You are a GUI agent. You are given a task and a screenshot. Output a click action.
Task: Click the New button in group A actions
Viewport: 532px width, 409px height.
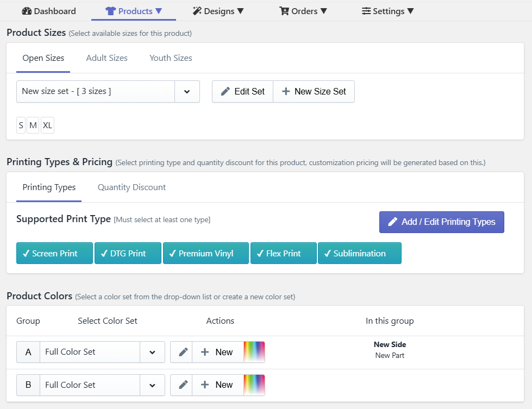pos(217,352)
